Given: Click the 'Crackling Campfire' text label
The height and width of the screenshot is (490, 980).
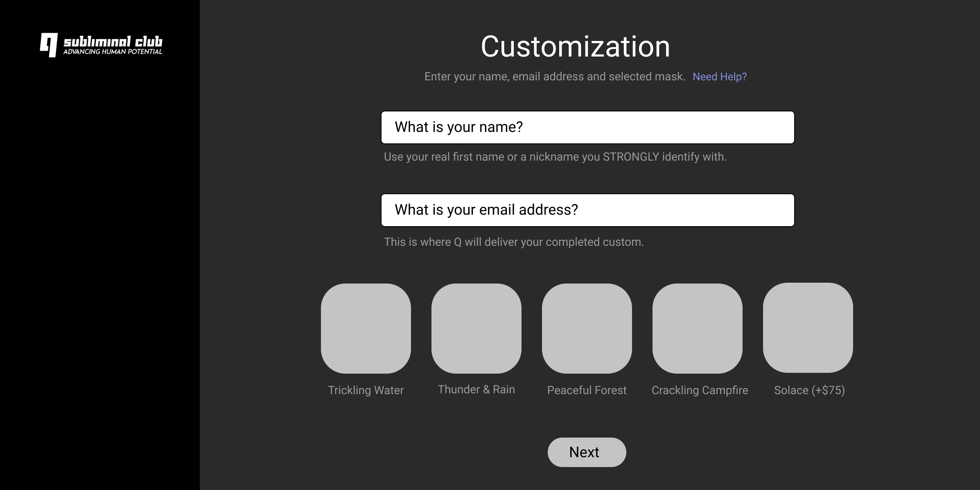Looking at the screenshot, I should (700, 390).
